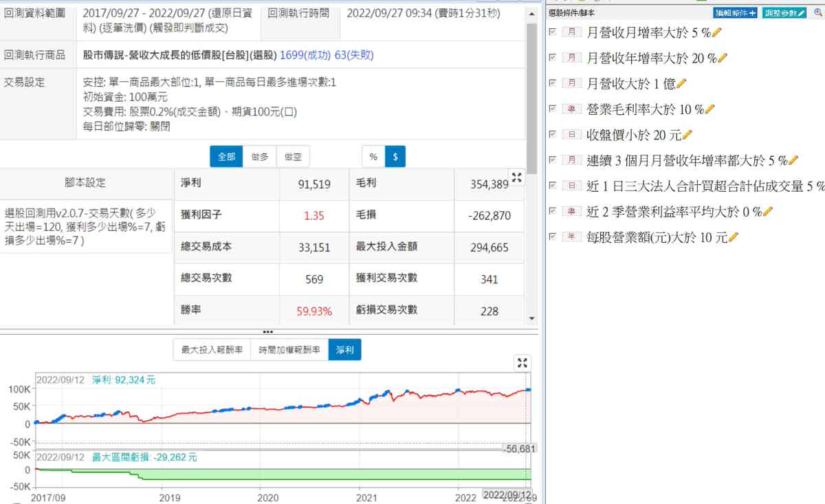The width and height of the screenshot is (825, 504).
Task: Select the 時間加權報酬率 chart tab
Action: click(289, 350)
